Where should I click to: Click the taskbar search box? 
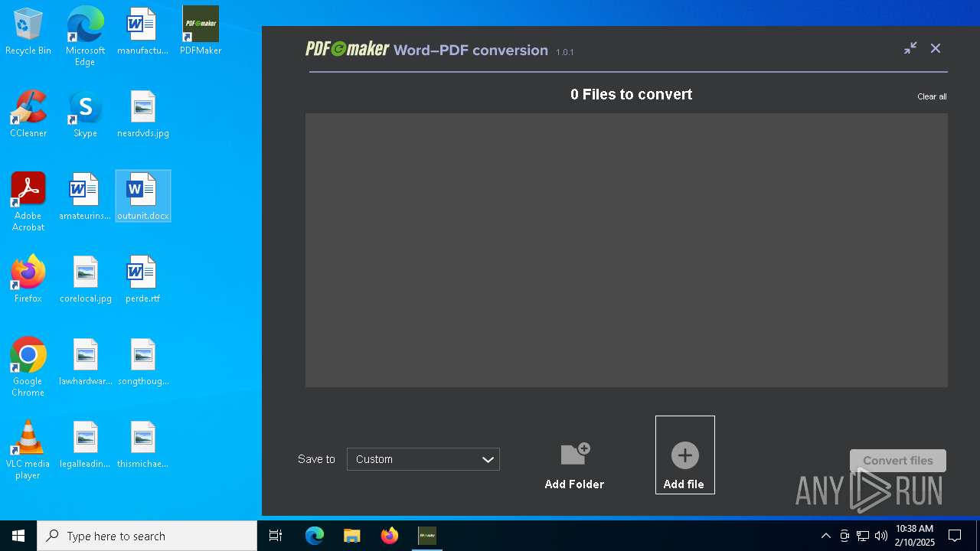click(147, 536)
